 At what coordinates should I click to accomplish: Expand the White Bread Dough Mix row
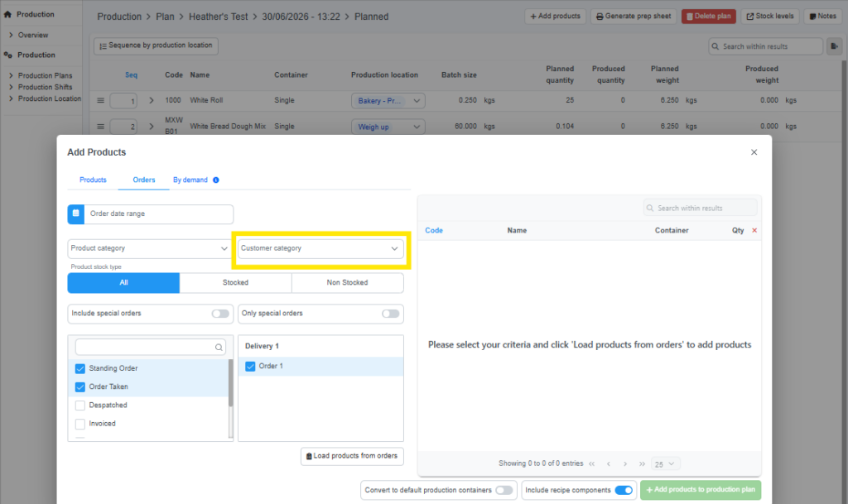(152, 127)
